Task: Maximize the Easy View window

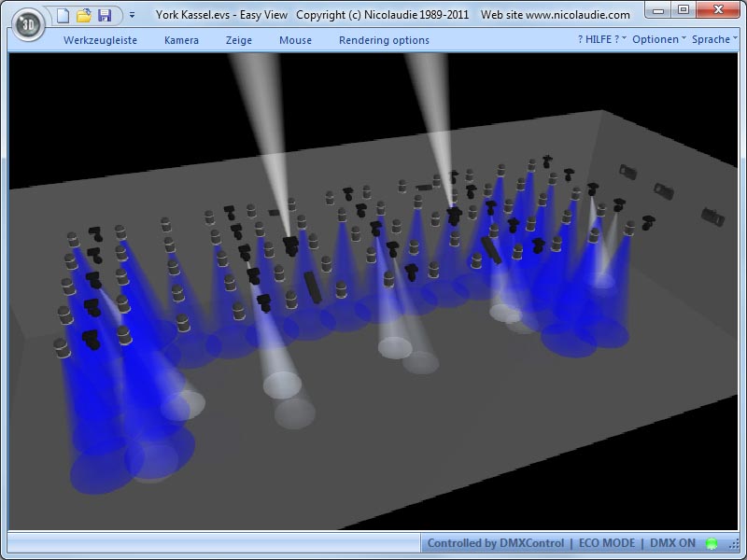Action: (684, 9)
